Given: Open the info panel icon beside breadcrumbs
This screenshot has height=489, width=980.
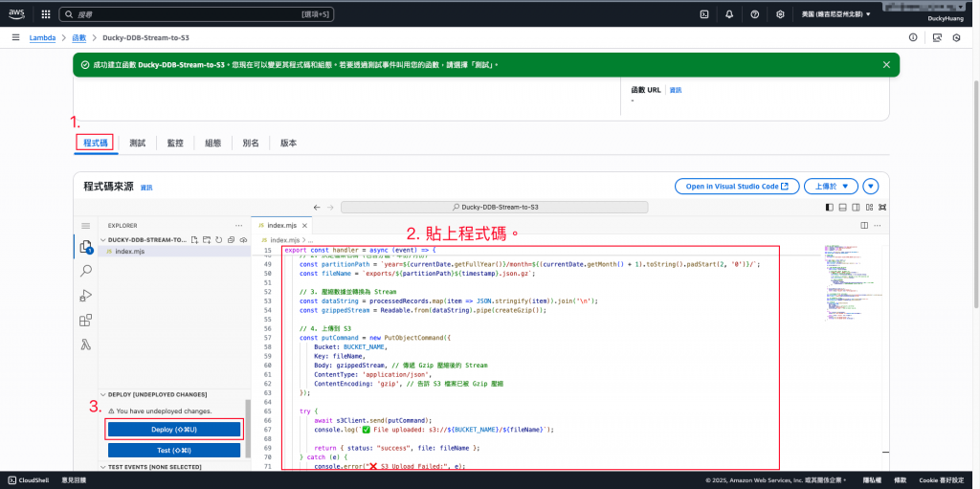Looking at the screenshot, I should click(913, 37).
